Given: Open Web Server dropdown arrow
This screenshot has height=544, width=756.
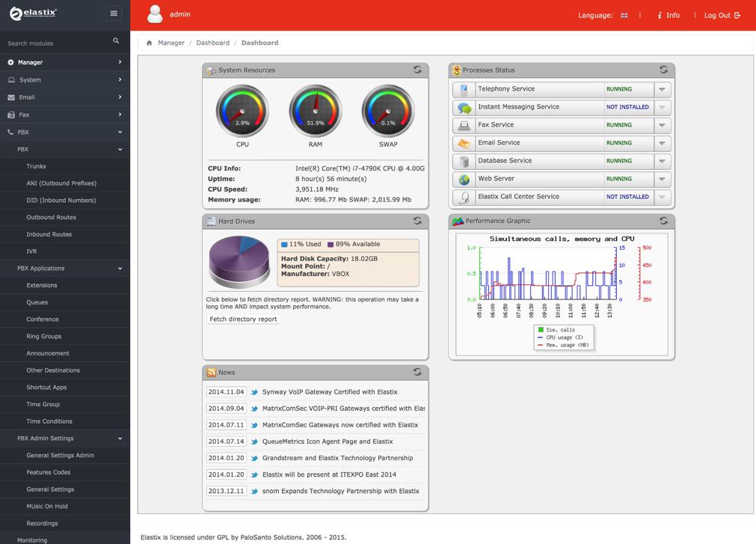Looking at the screenshot, I should (662, 179).
